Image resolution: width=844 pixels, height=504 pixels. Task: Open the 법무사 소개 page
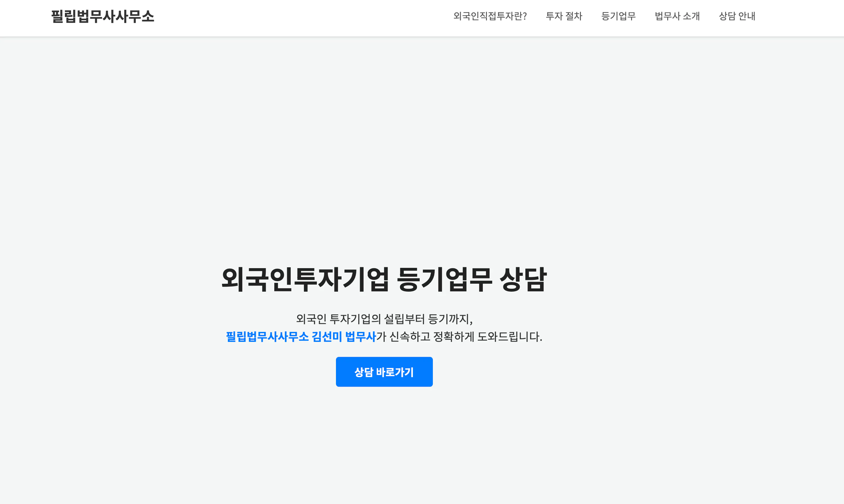677,16
